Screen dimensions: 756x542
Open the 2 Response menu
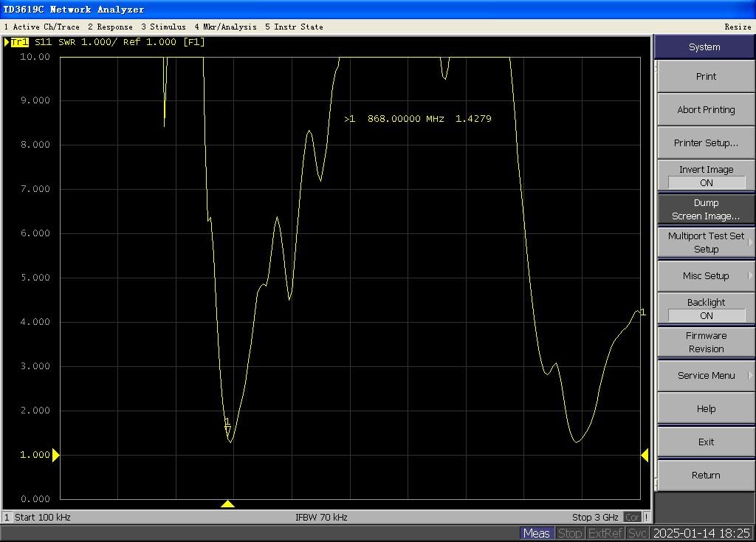[x=109, y=27]
